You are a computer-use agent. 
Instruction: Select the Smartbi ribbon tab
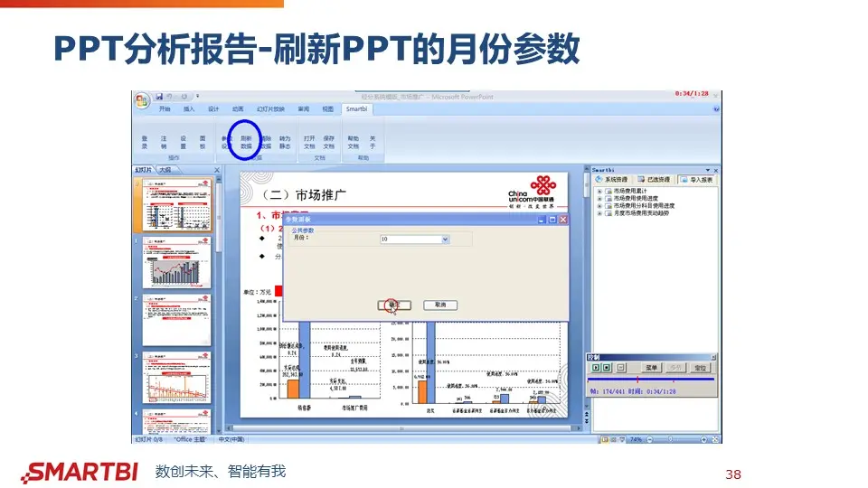pyautogui.click(x=356, y=109)
